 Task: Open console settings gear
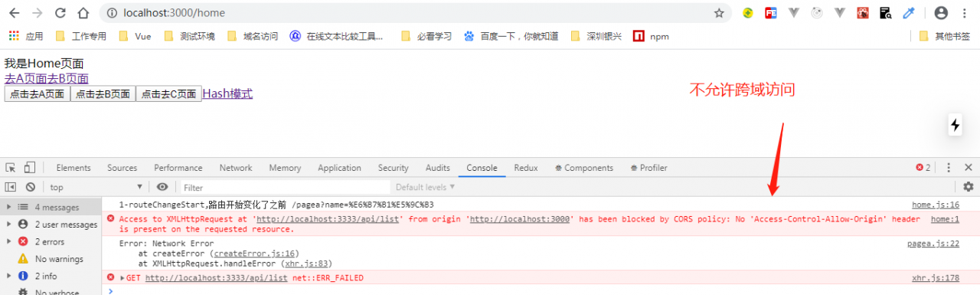(969, 187)
